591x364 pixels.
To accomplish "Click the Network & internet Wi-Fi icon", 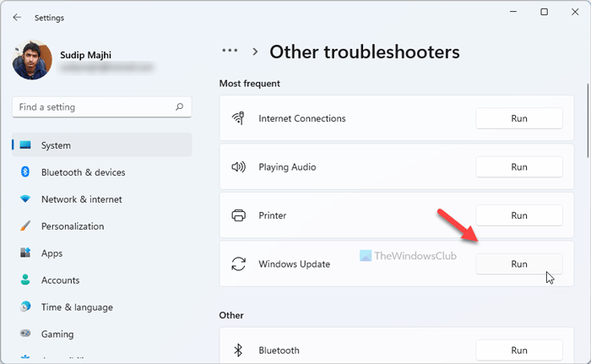I will coord(25,199).
